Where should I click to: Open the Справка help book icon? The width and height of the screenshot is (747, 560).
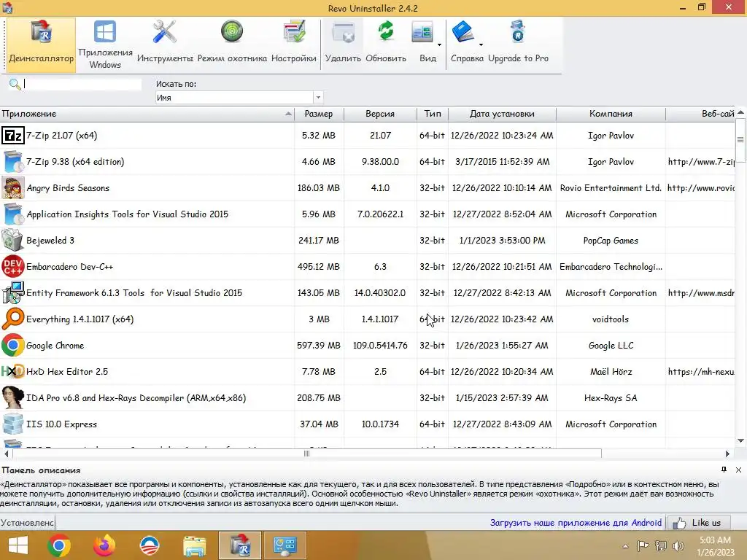point(462,32)
